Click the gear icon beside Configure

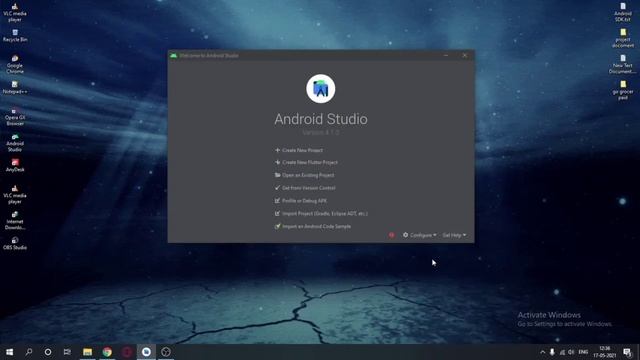point(405,235)
